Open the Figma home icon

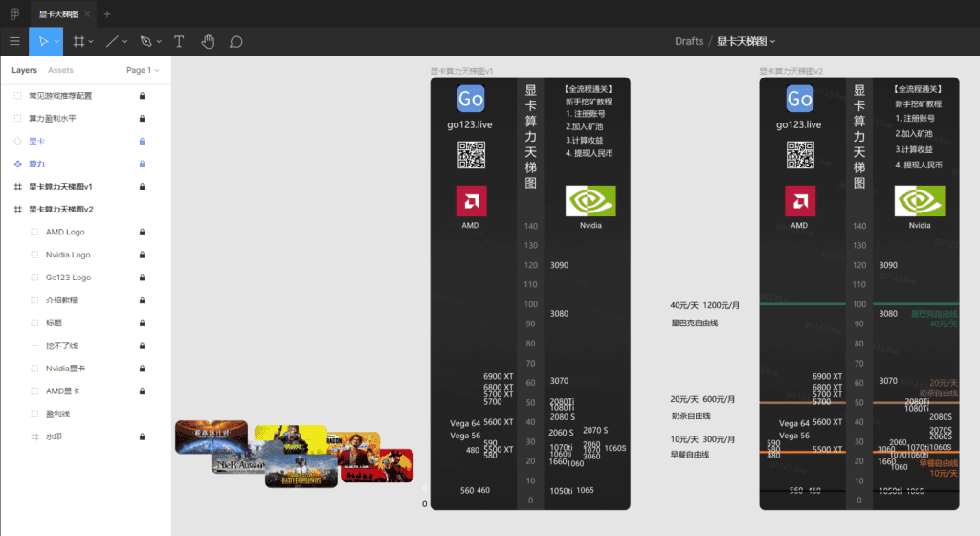pos(14,13)
